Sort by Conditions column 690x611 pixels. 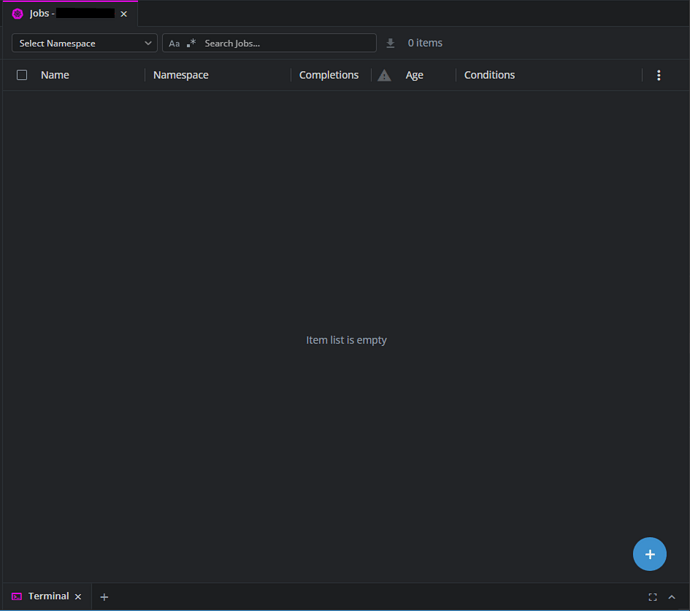489,75
